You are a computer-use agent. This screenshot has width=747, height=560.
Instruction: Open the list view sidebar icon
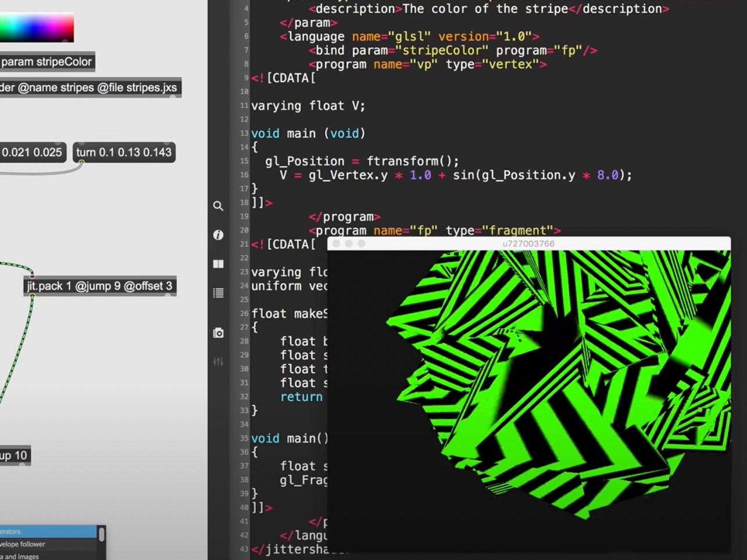[218, 293]
